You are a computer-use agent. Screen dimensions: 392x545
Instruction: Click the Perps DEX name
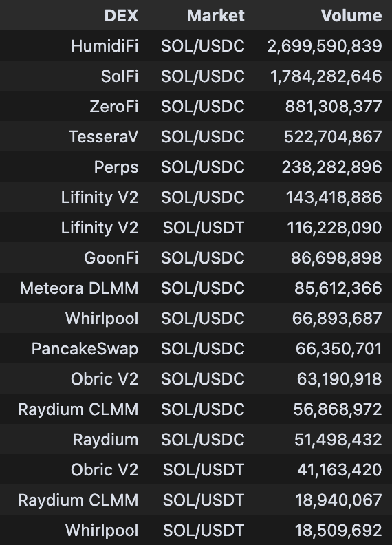click(x=116, y=167)
